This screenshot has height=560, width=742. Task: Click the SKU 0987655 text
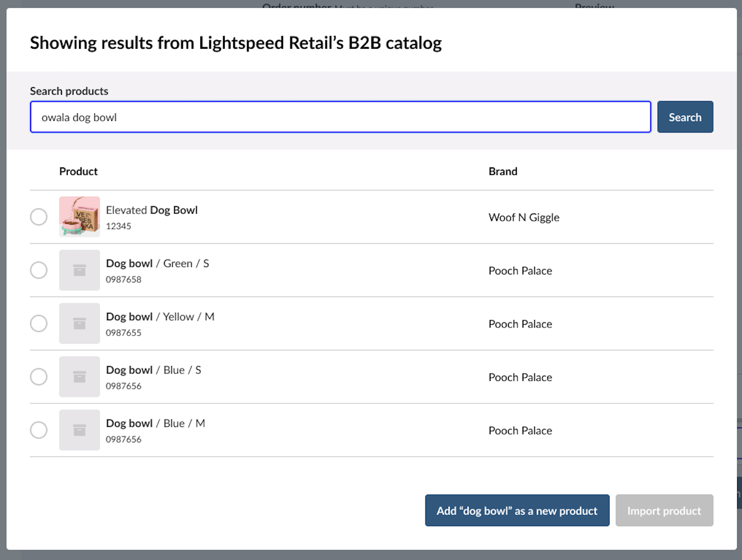123,333
